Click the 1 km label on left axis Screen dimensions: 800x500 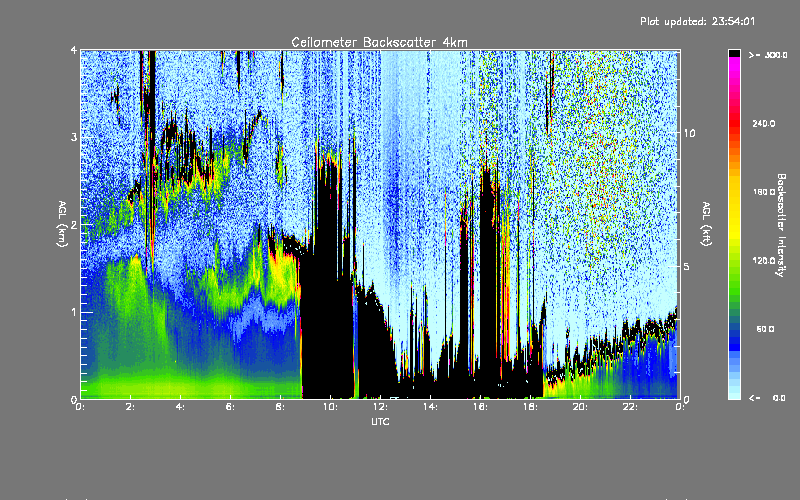coord(74,312)
